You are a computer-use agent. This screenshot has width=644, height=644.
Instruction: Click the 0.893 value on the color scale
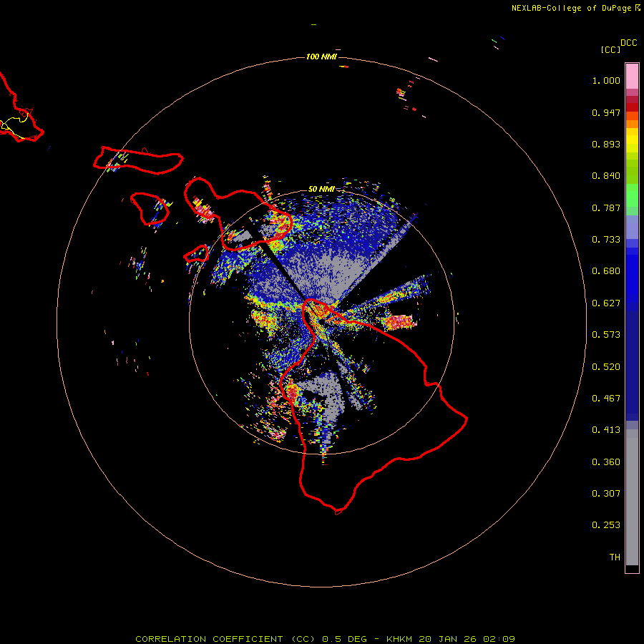coord(606,144)
